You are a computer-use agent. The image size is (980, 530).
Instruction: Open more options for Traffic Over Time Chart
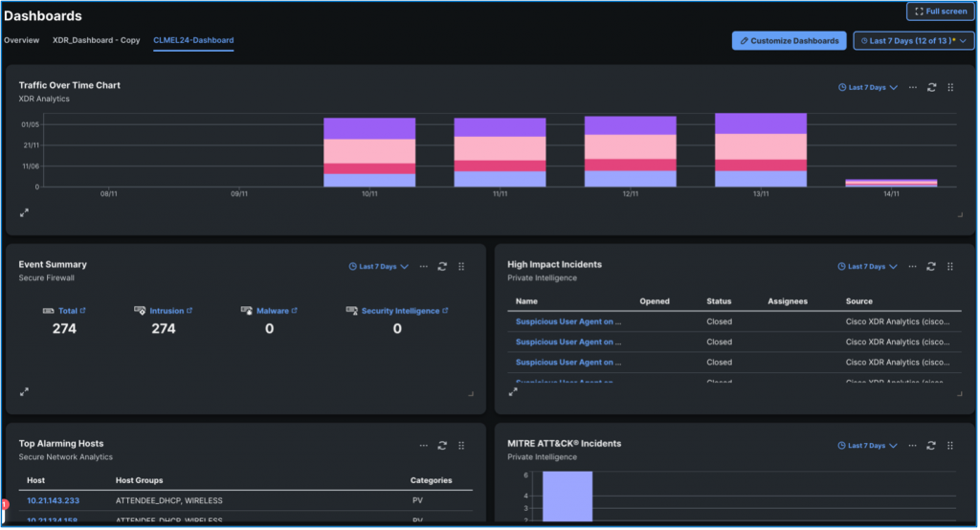912,87
